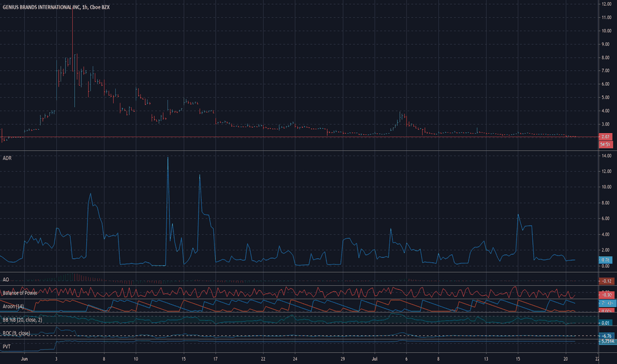Click the 12.00 price axis label
This screenshot has height=364, width=617.
606,4
